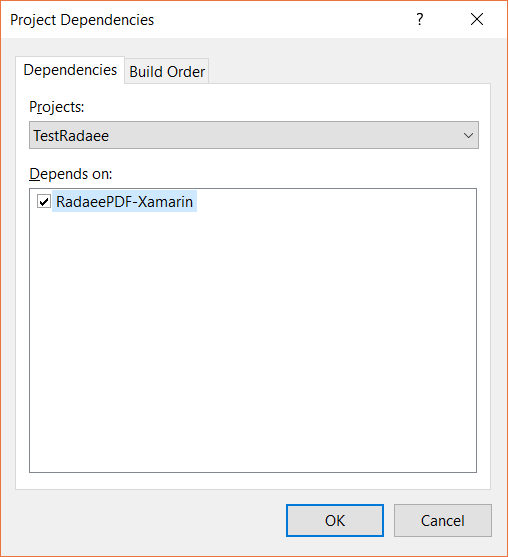Click the Project Dependencies title bar text
This screenshot has width=509, height=557.
pos(82,20)
